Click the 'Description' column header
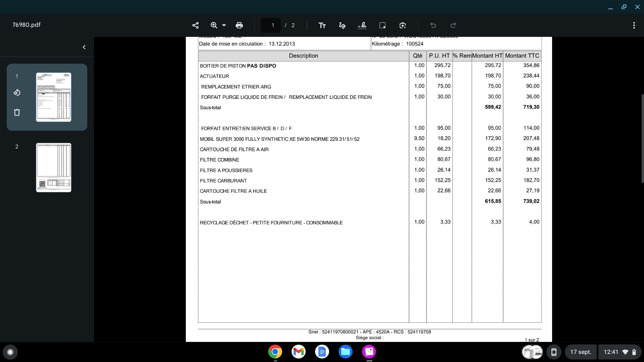The width and height of the screenshot is (644, 362). point(303,56)
